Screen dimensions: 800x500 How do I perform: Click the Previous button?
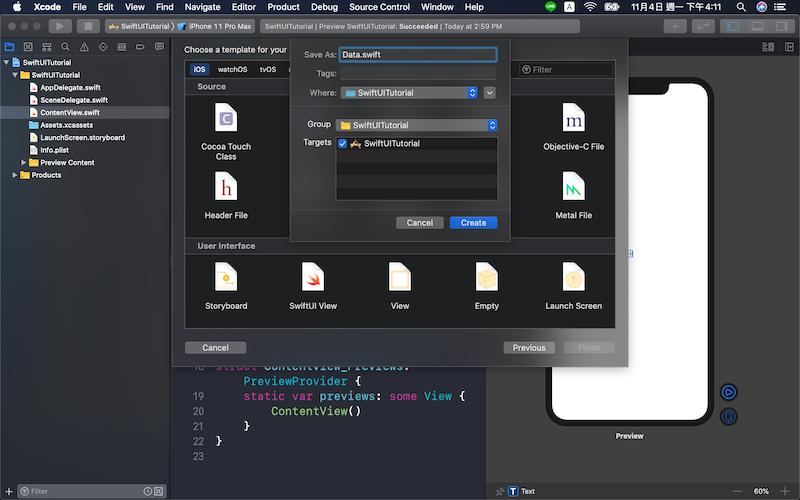point(529,348)
